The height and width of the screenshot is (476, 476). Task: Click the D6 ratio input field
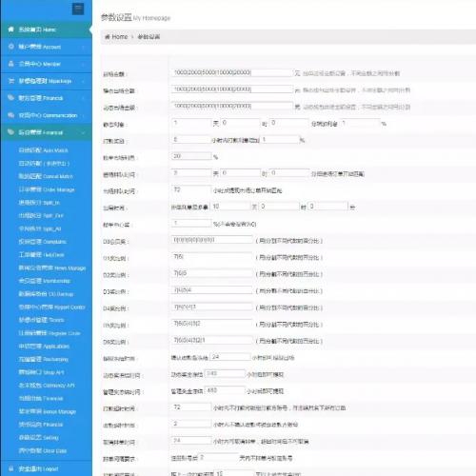pyautogui.click(x=211, y=340)
